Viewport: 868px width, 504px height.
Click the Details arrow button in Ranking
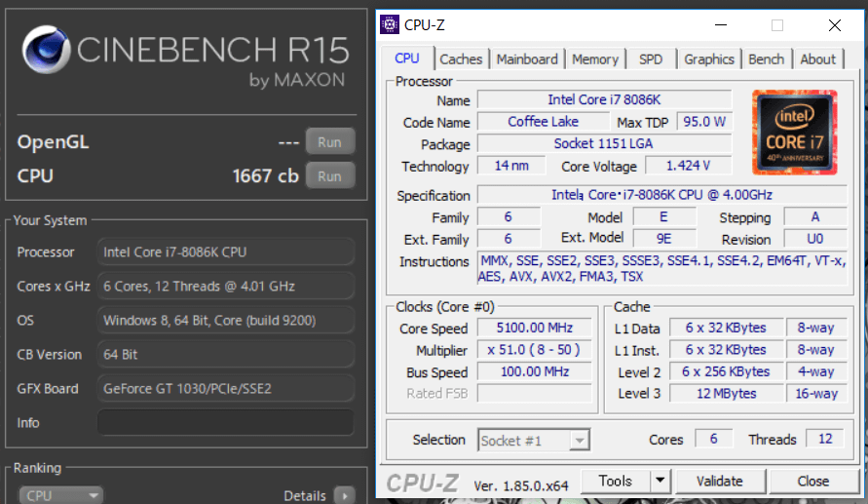pos(345,495)
